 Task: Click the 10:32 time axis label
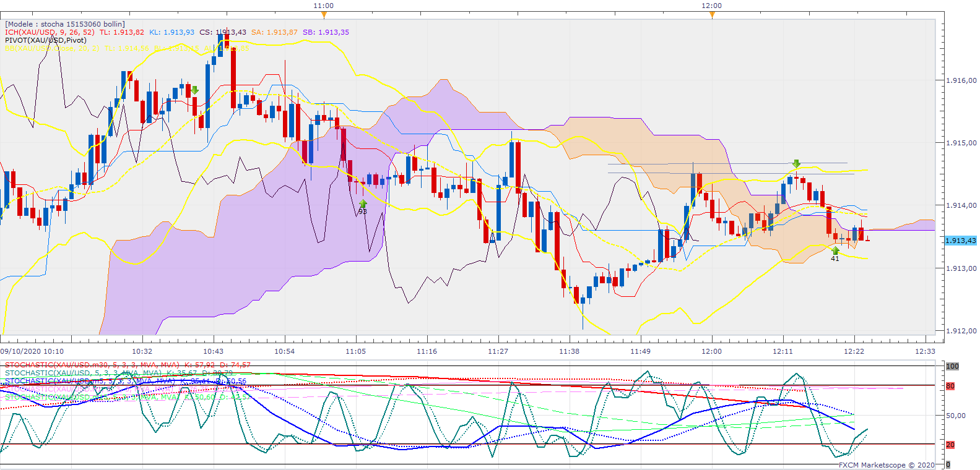(142, 351)
